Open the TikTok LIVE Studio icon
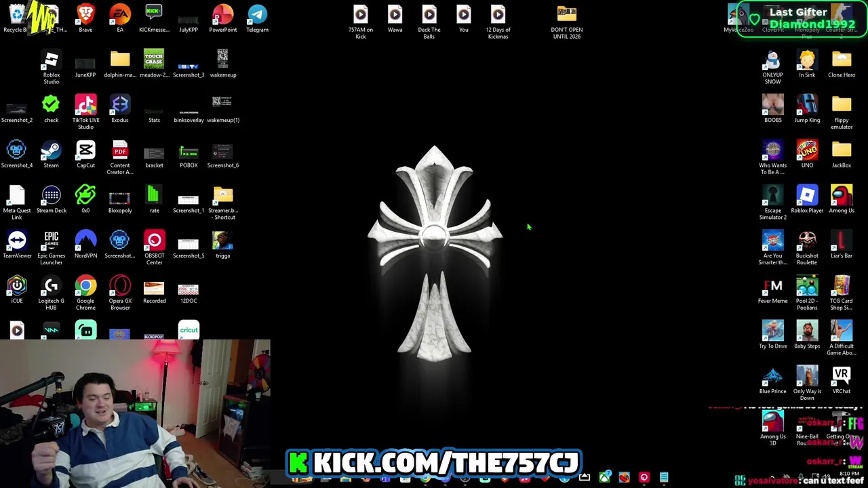Image resolution: width=868 pixels, height=488 pixels. click(x=85, y=112)
